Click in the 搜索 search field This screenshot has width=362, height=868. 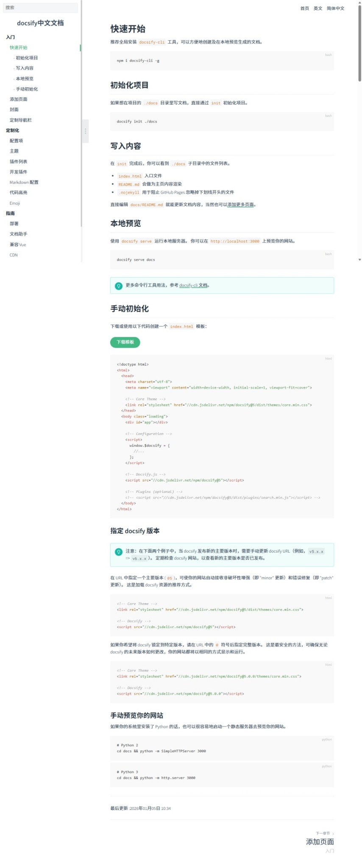[x=40, y=8]
